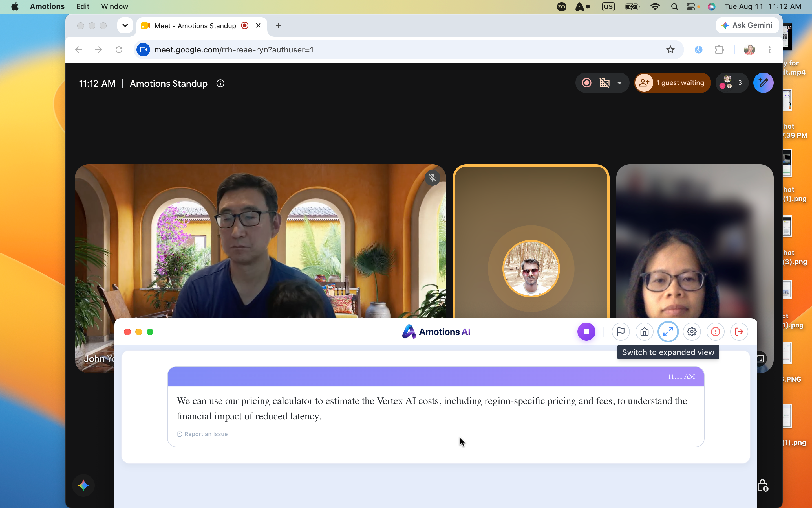Screen dimensions: 812x508
Task: Open the Amotions menu in menu bar
Action: [x=47, y=6]
